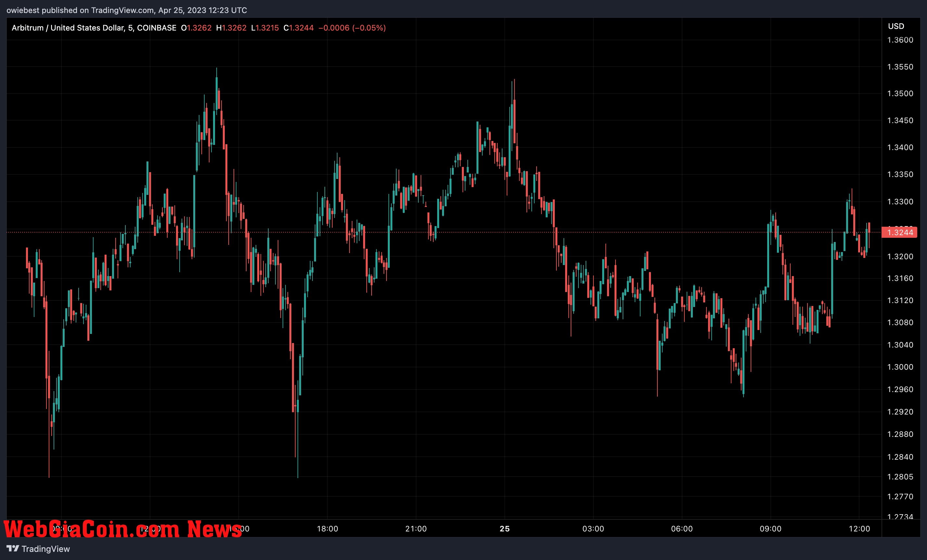Click the 18:00 time axis label
The height and width of the screenshot is (560, 927).
point(327,529)
